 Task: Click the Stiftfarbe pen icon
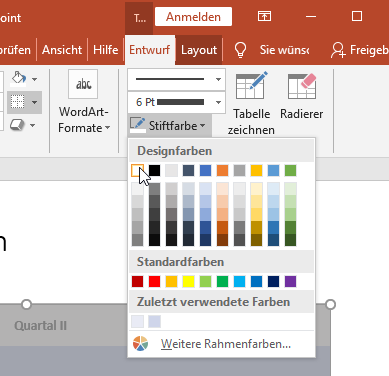click(137, 125)
